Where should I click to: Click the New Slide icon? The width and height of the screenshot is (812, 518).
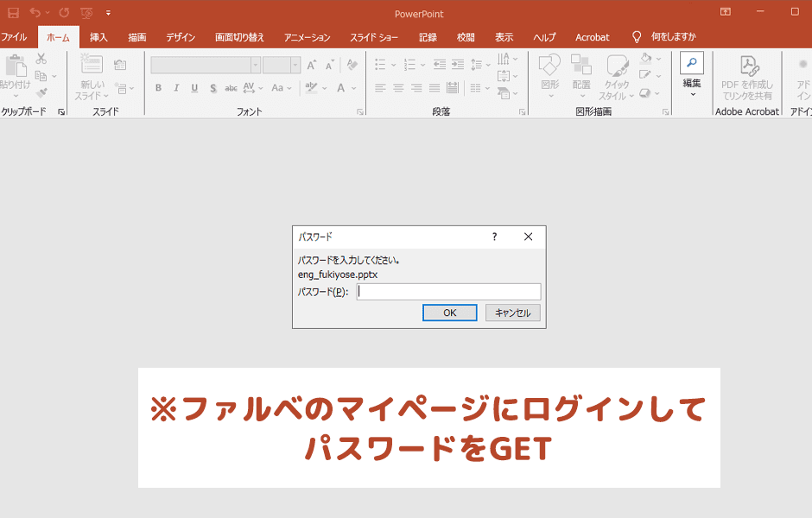(x=91, y=64)
